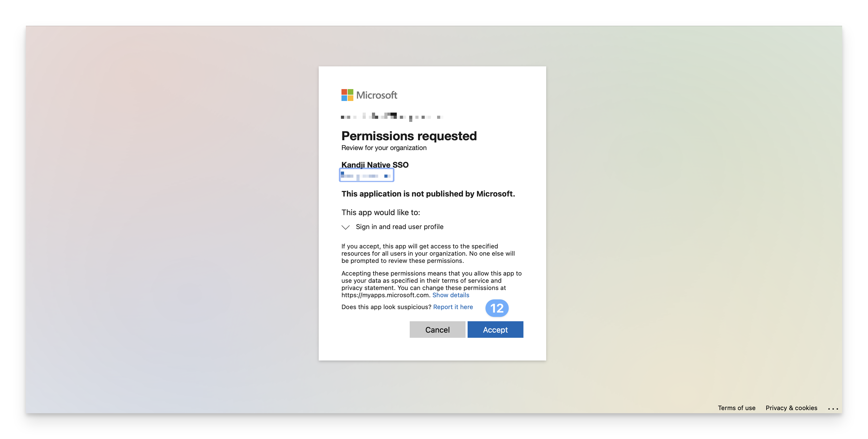Click the myapps.microsoft.com URL text

(x=385, y=295)
